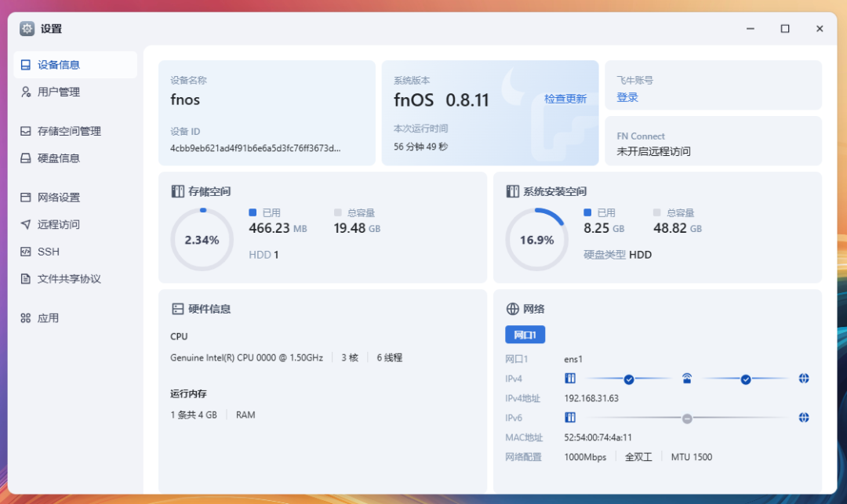The width and height of the screenshot is (847, 504).
Task: Click the 466.23 MB used value
Action: coord(278,228)
